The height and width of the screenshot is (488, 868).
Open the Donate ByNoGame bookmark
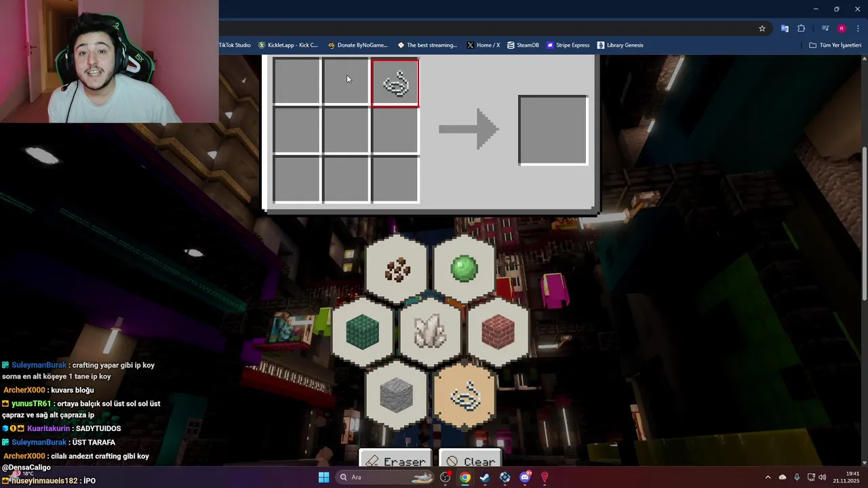(357, 45)
